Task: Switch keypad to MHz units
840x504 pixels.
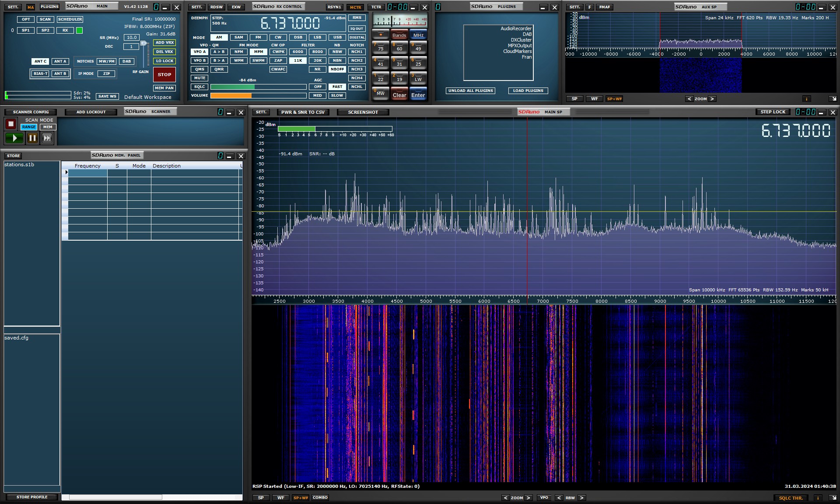Action: tap(418, 35)
